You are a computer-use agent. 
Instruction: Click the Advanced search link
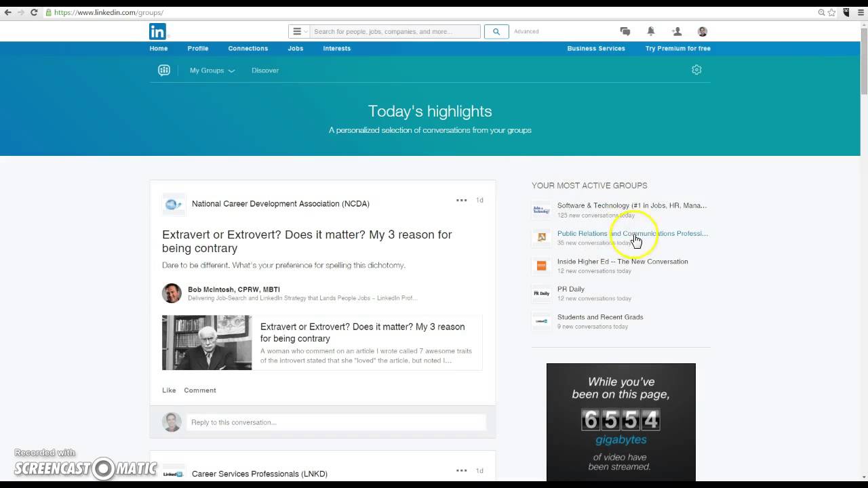[x=526, y=31]
